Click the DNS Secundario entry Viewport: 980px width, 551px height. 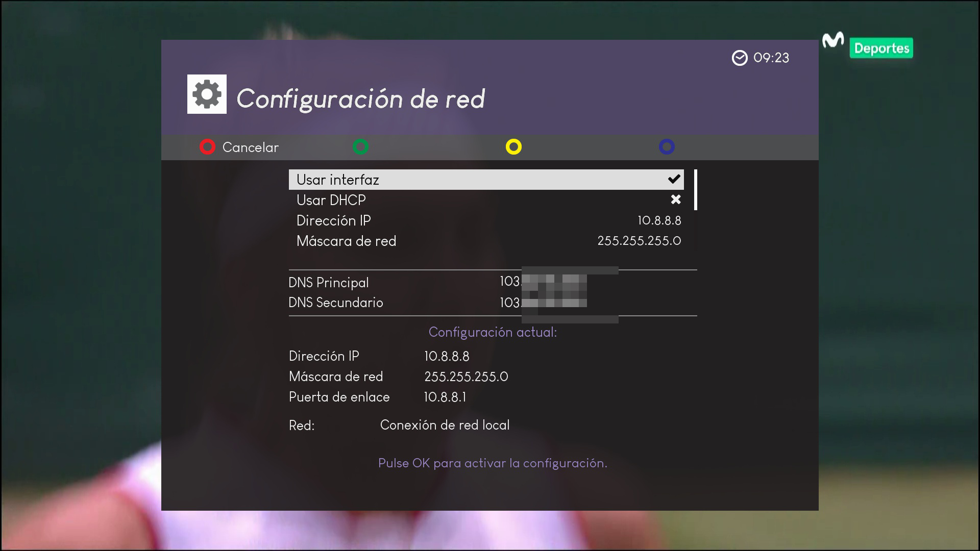click(x=336, y=303)
